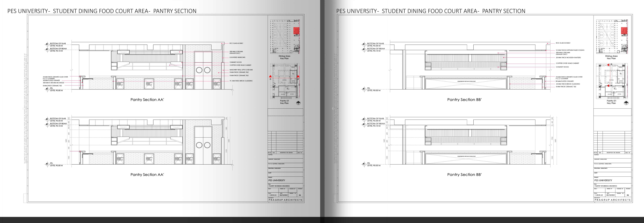This screenshot has height=223, width=644.
Task: Click right circular door window in lower AA' section
Action: [207, 145]
